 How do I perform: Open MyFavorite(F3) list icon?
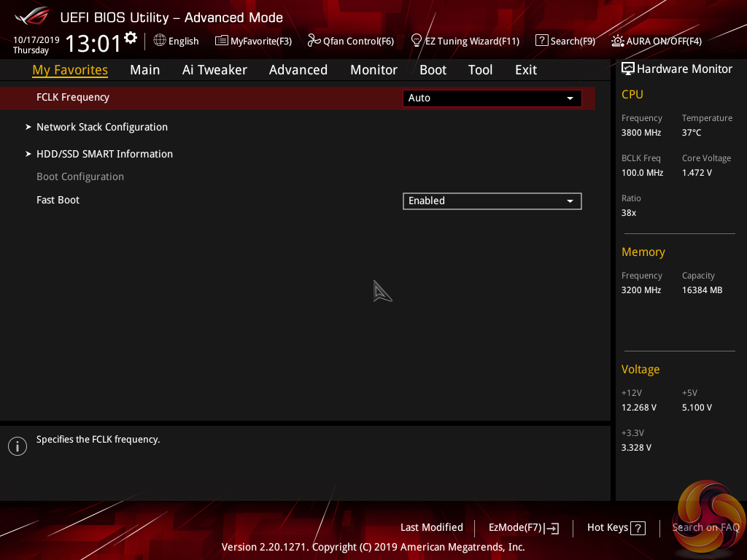222,41
